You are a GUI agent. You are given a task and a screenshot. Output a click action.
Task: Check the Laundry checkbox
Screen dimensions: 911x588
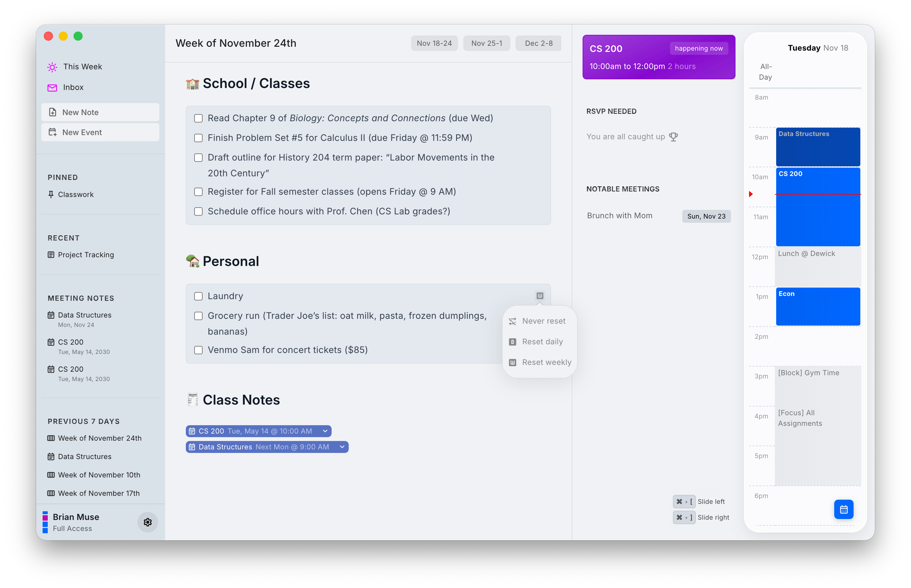click(198, 296)
